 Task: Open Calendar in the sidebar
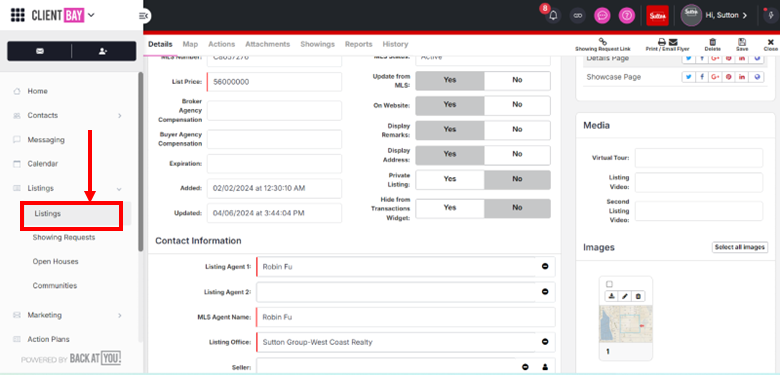[42, 164]
